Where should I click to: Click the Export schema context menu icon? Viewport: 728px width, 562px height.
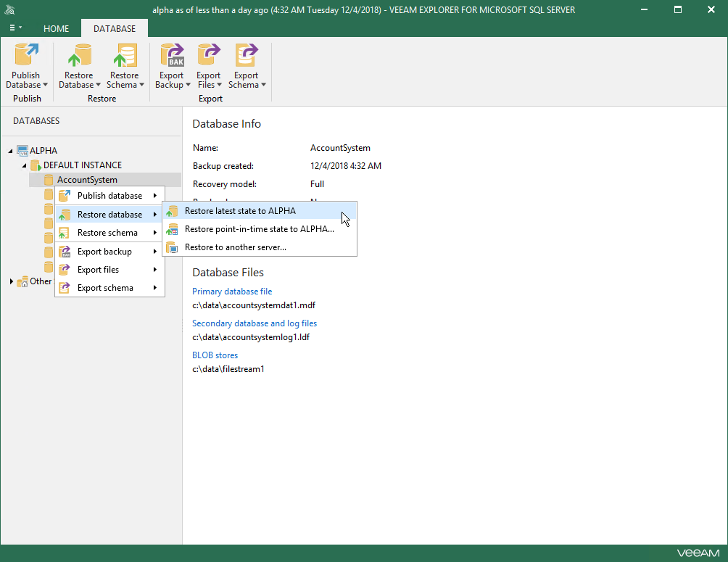point(65,287)
